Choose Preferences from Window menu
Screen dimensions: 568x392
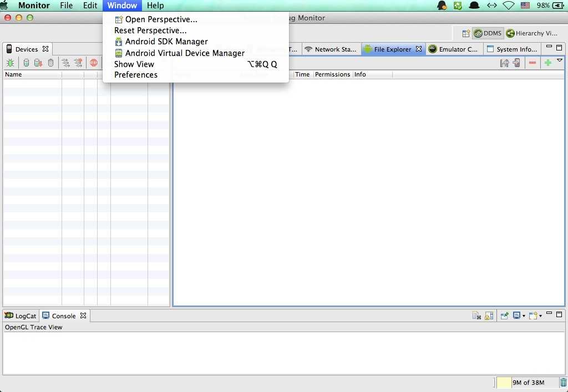coord(196,75)
